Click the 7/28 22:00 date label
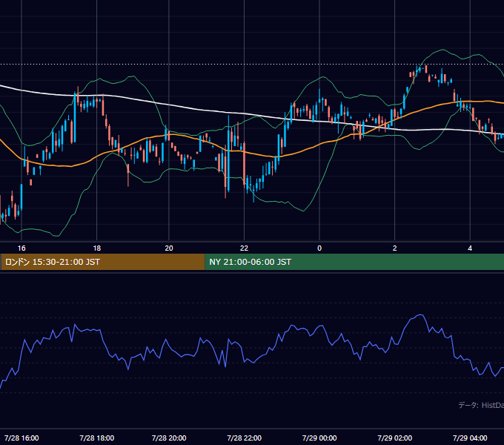This screenshot has width=504, height=445. [x=245, y=438]
